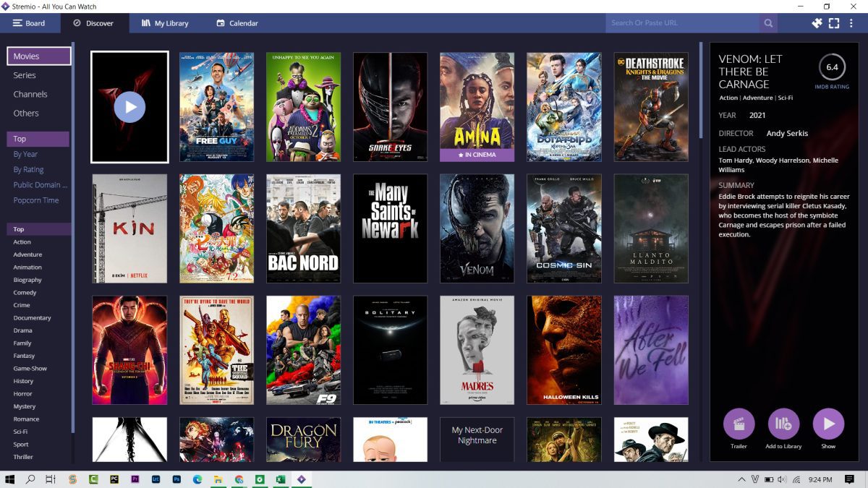This screenshot has width=868, height=488.
Task: Toggle fullscreen mode icon
Action: (834, 23)
